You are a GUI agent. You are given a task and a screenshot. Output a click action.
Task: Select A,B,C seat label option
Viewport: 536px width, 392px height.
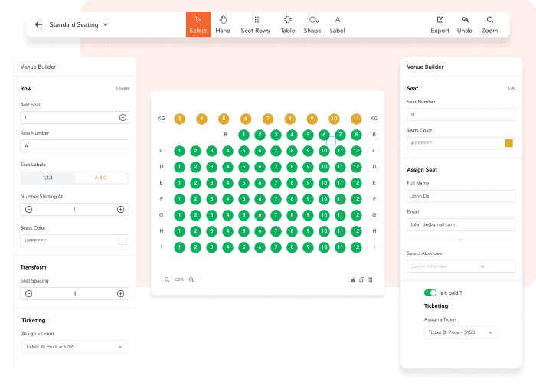[x=101, y=178]
